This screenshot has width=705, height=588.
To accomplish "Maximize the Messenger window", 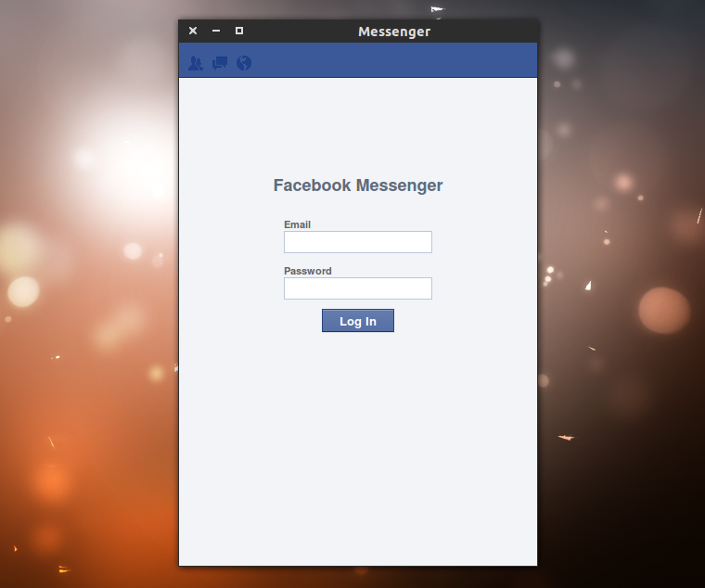I will (239, 31).
